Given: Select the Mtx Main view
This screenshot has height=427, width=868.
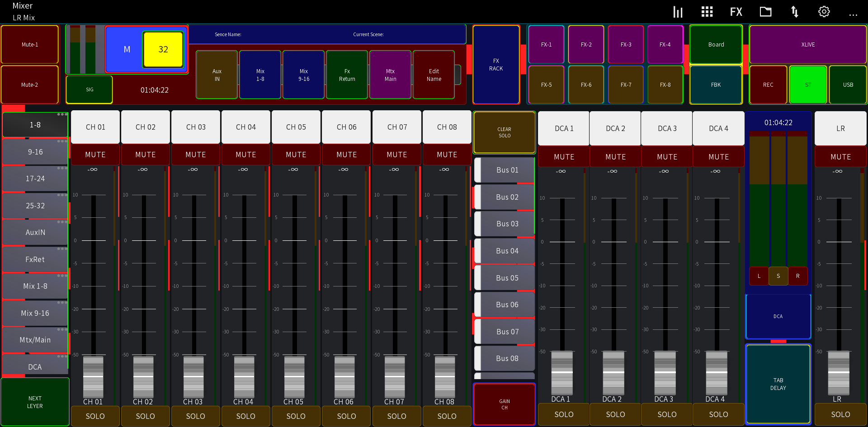Looking at the screenshot, I should 390,75.
